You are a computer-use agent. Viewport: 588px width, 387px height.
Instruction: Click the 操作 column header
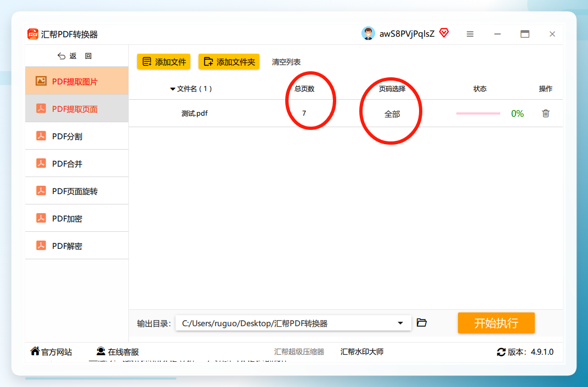546,89
